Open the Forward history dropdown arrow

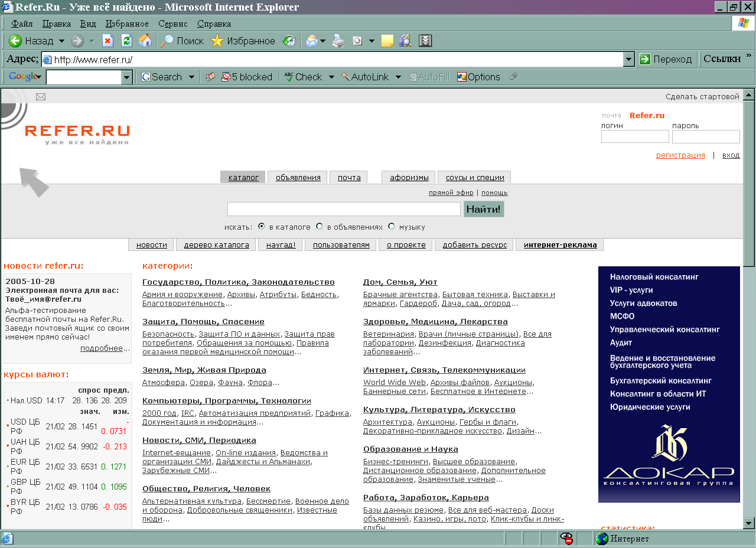pos(92,41)
